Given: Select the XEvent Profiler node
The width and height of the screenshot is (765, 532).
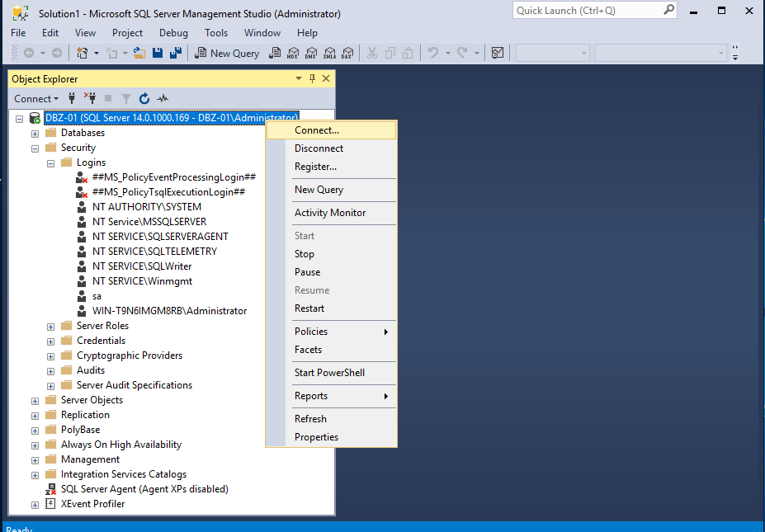Looking at the screenshot, I should click(x=92, y=504).
